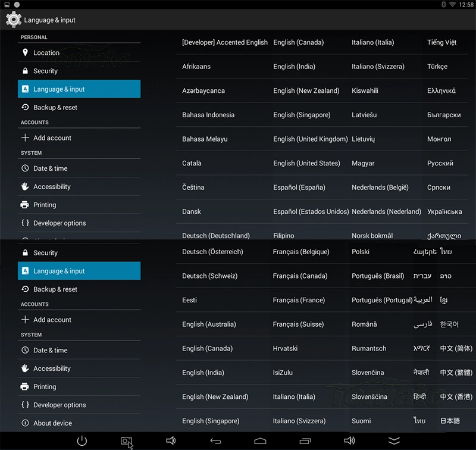
Task: Take a screenshot with the capture icon
Action: (126, 441)
